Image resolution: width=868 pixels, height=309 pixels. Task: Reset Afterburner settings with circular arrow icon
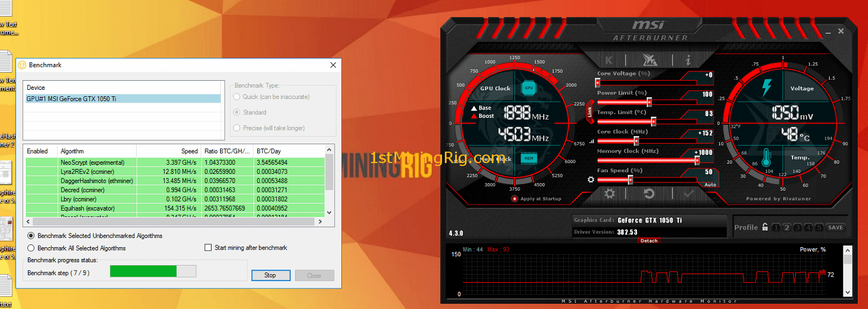(x=649, y=193)
